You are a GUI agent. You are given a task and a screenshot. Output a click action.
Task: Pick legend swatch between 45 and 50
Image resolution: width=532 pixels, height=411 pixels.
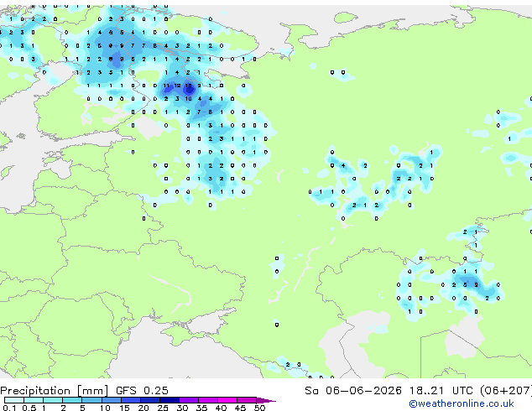[247, 400]
